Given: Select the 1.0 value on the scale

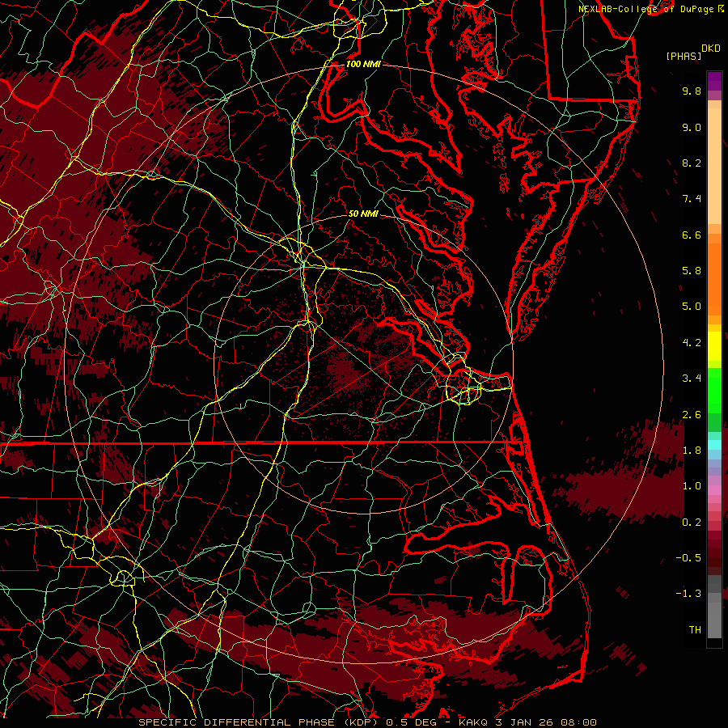Looking at the screenshot, I should (692, 486).
